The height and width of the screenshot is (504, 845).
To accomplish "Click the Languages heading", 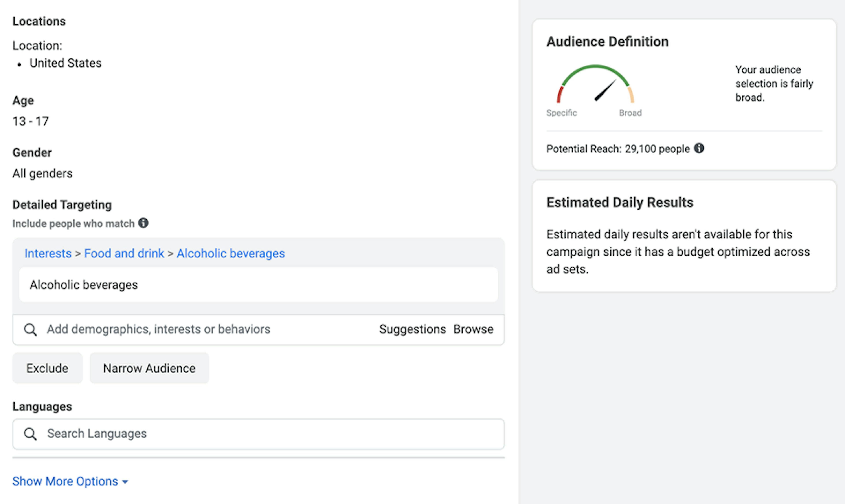I will click(42, 407).
